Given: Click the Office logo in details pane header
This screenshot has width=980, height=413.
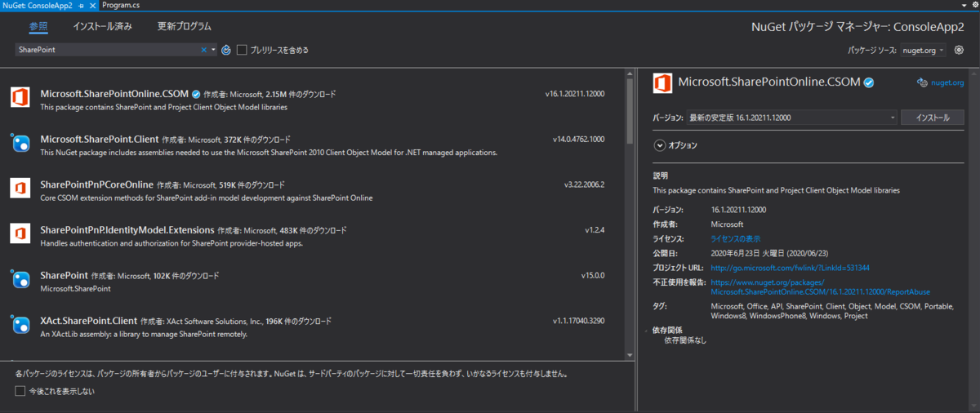Looking at the screenshot, I should click(662, 82).
